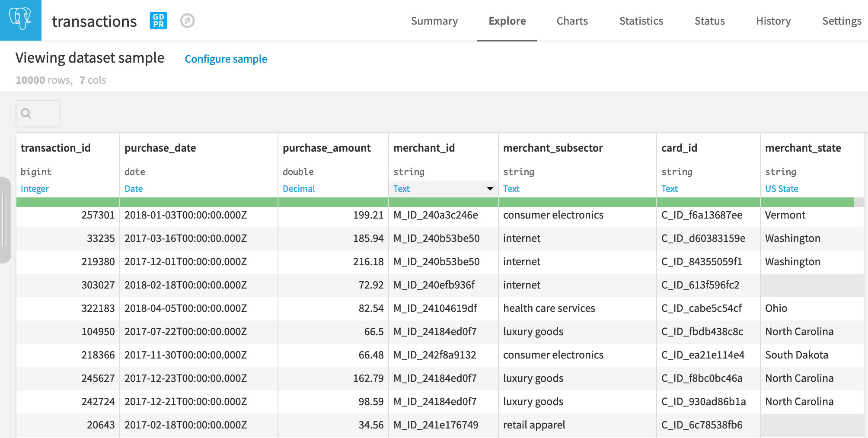Screen dimensions: 868x438
Task: Change card_id column meaning via Text link
Action: 669,189
